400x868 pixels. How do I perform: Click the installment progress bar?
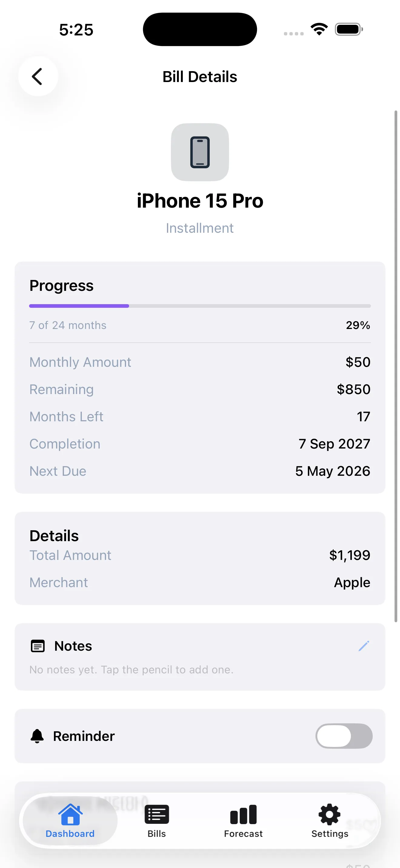[200, 306]
